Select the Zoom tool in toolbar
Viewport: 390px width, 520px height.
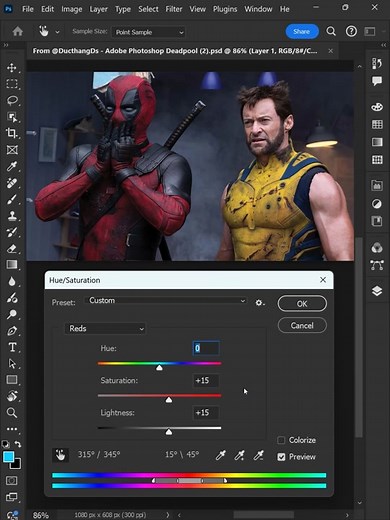click(12, 413)
